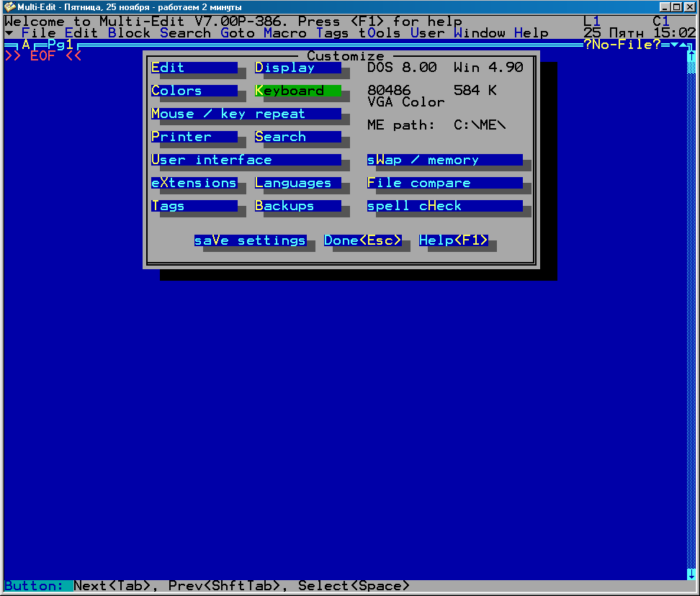Screen dimensions: 700x596
Task: Click the scroll-up arrow on the right scrollbar
Action: pyautogui.click(x=691, y=56)
